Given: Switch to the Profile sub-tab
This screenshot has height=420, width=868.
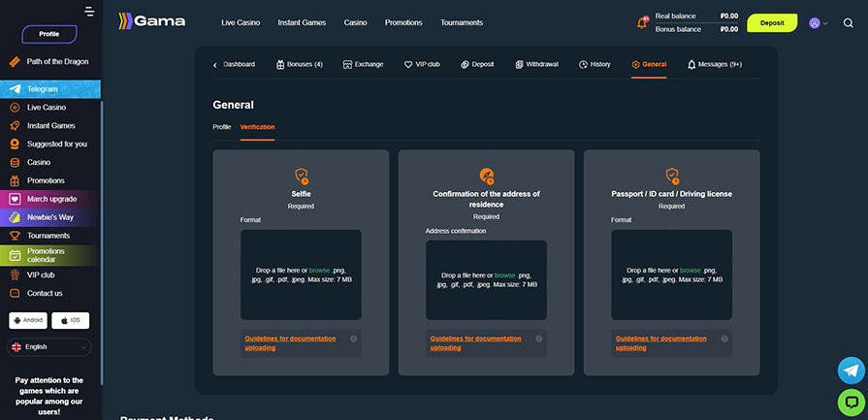Looking at the screenshot, I should 222,127.
